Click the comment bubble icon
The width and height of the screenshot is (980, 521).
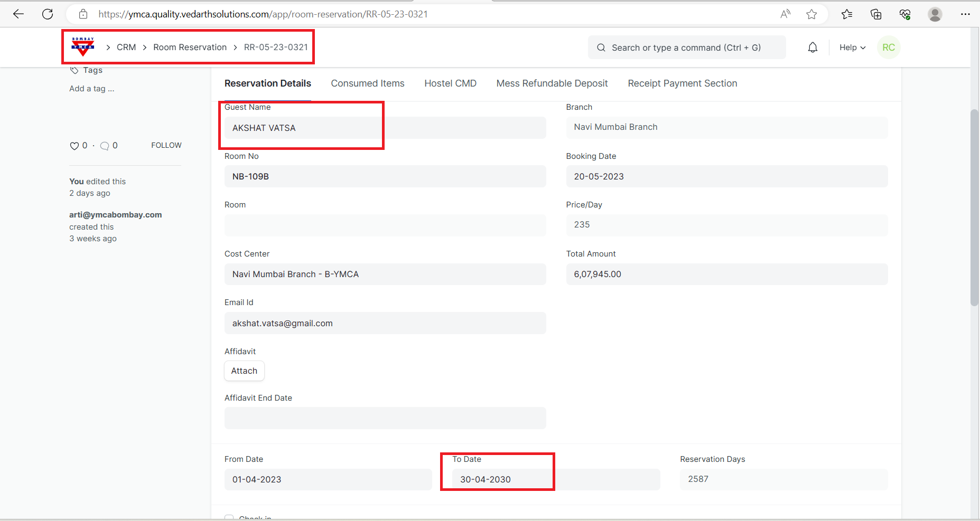point(105,146)
